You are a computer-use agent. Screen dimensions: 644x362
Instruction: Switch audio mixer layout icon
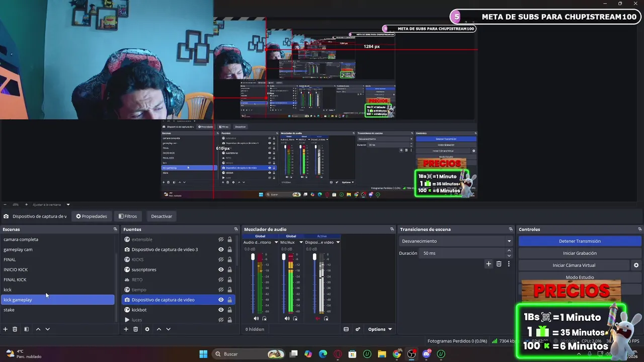346,329
